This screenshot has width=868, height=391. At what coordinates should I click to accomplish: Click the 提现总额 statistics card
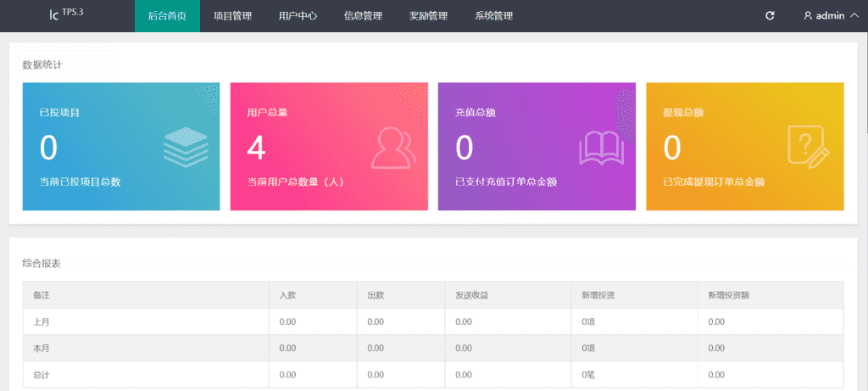point(744,146)
